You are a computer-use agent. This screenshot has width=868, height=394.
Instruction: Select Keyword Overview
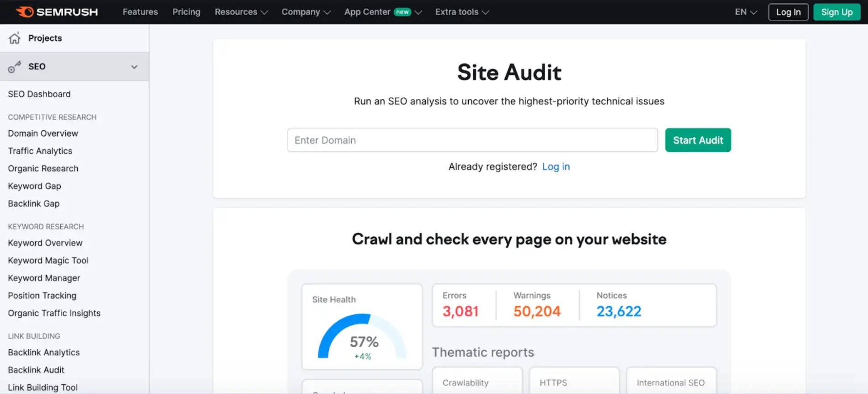point(45,243)
